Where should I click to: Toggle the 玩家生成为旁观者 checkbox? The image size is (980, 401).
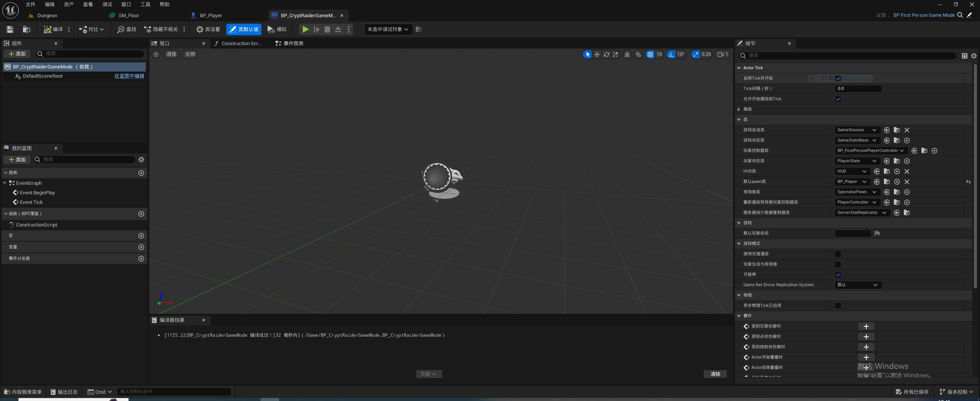click(x=838, y=264)
